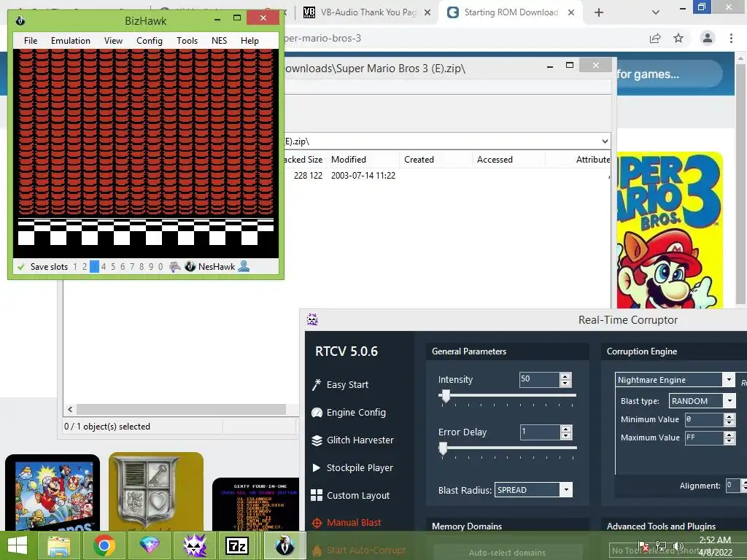The width and height of the screenshot is (747, 560).
Task: Click the NesHawk core icon in status bar
Action: pos(190,267)
